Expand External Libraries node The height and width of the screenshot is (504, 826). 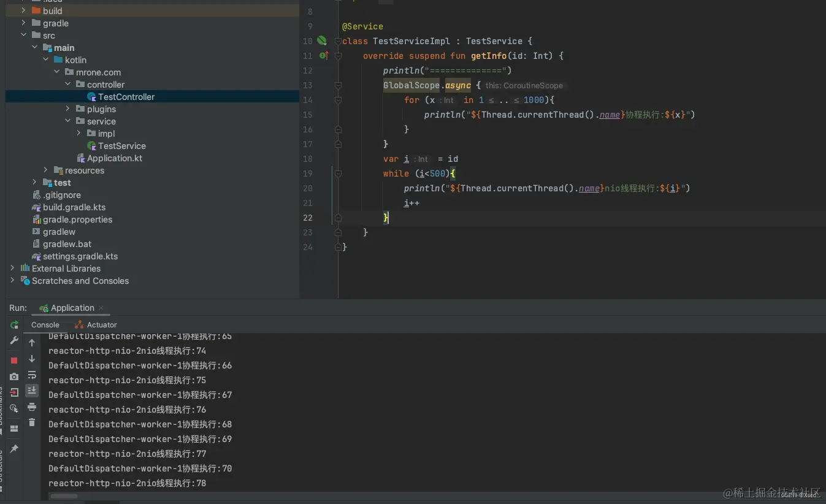(12, 269)
